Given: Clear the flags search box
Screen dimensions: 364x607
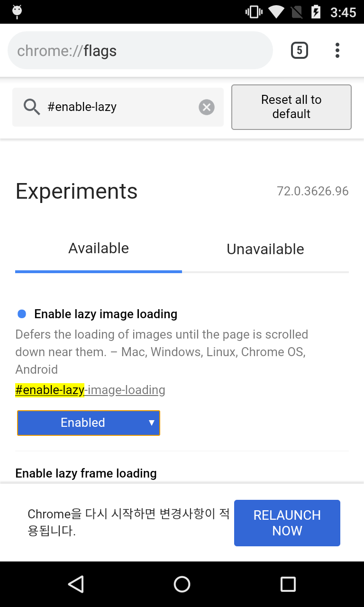Looking at the screenshot, I should [x=206, y=107].
